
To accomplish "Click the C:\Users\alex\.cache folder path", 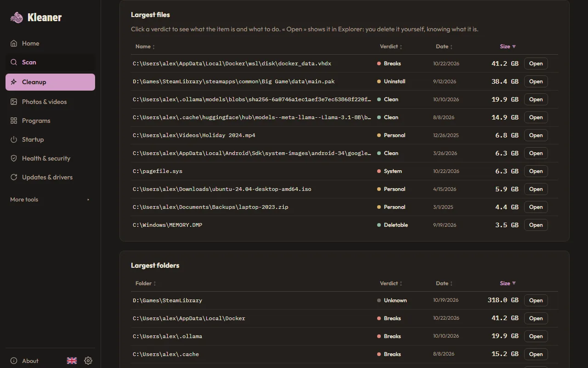I will click(x=166, y=354).
